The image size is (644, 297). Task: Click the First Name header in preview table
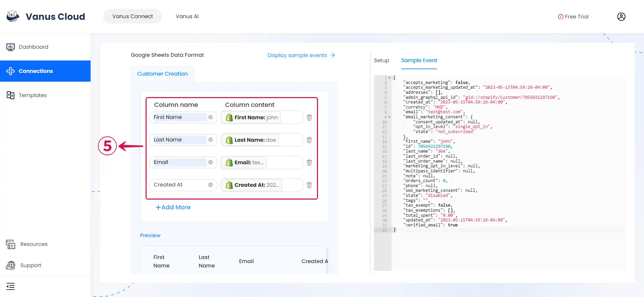coord(161,261)
